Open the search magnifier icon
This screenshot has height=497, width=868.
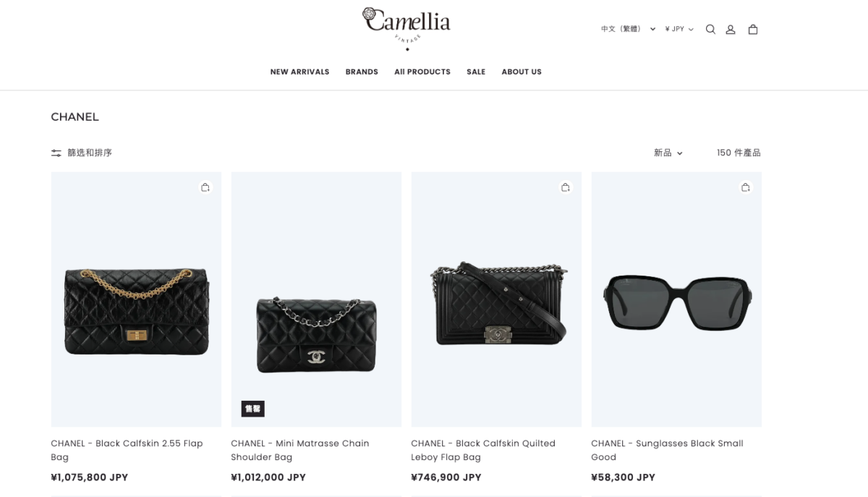[710, 30]
